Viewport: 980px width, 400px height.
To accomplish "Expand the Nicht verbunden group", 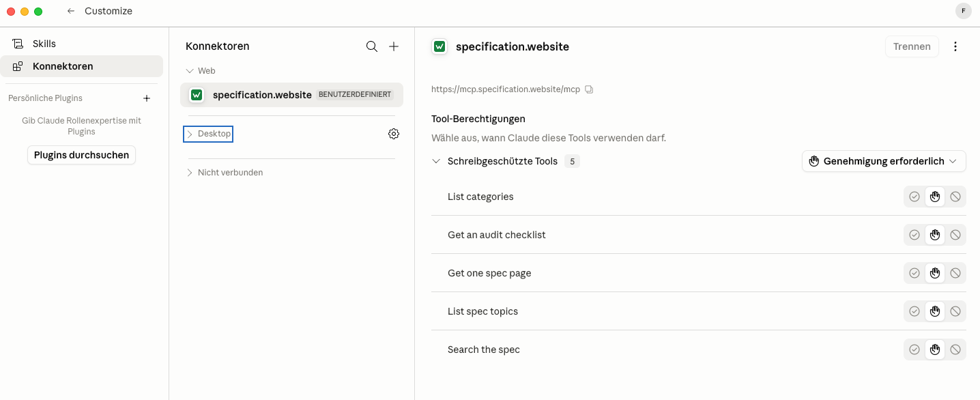I will point(225,173).
